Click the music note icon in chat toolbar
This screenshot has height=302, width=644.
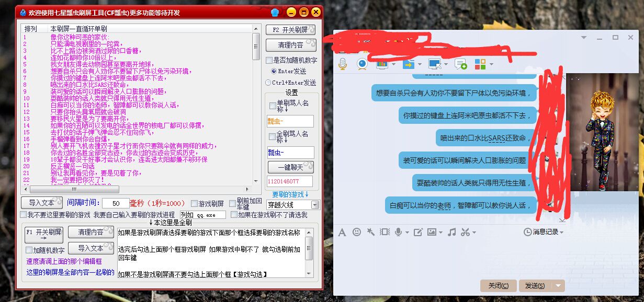tap(451, 232)
